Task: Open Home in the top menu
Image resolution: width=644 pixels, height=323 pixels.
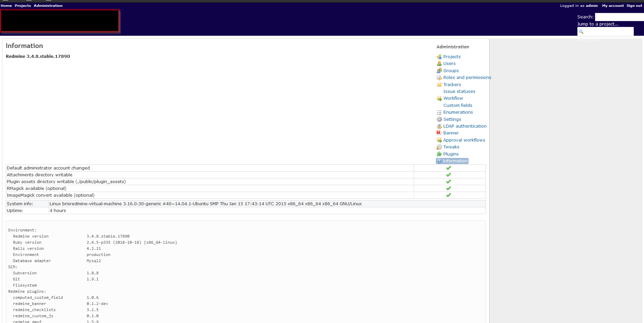Action: [6, 6]
